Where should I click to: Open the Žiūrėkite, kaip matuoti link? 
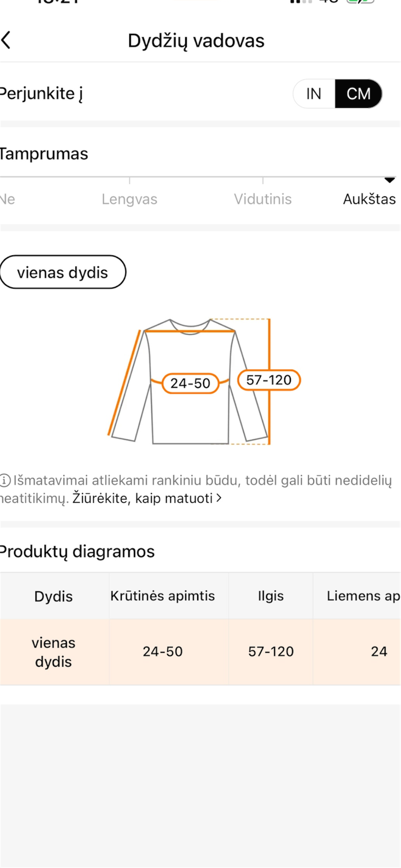(143, 498)
